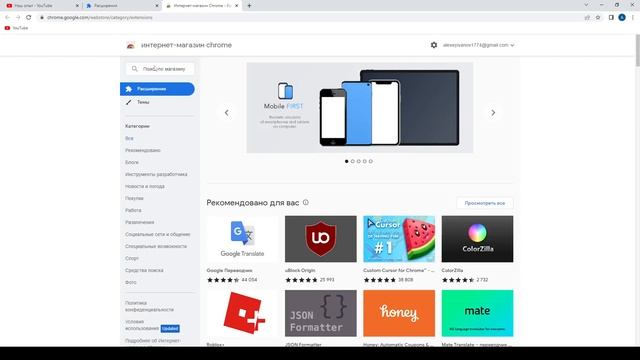The width and height of the screenshot is (640, 360).
Task: Choose the Фото category
Action: 131,282
